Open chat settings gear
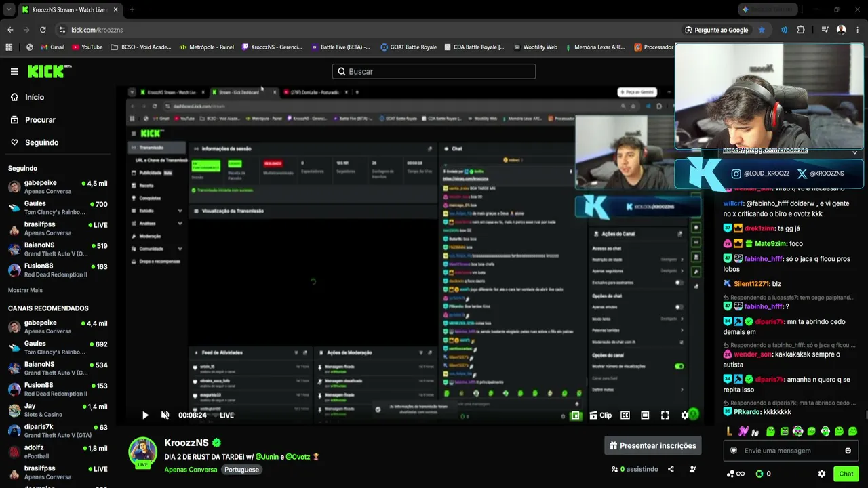Screen dimensions: 868x488 (x=822, y=474)
